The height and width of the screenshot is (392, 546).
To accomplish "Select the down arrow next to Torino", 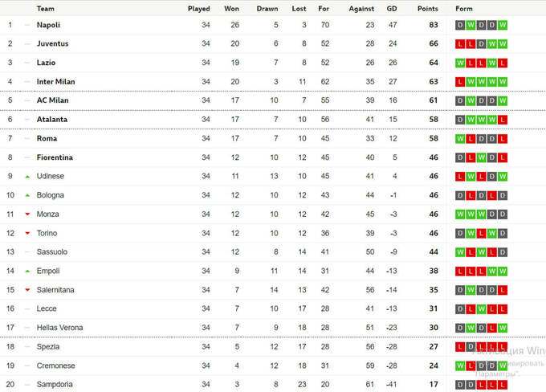I will [27, 233].
